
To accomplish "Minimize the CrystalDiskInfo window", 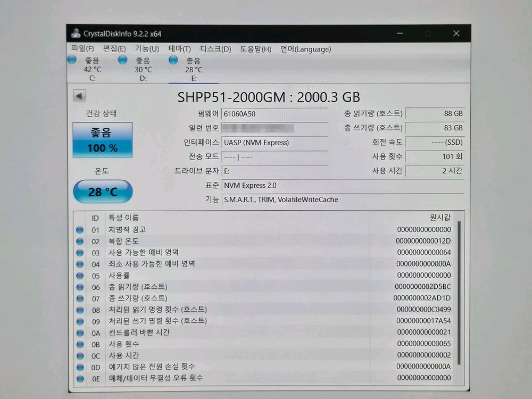I will coord(400,33).
